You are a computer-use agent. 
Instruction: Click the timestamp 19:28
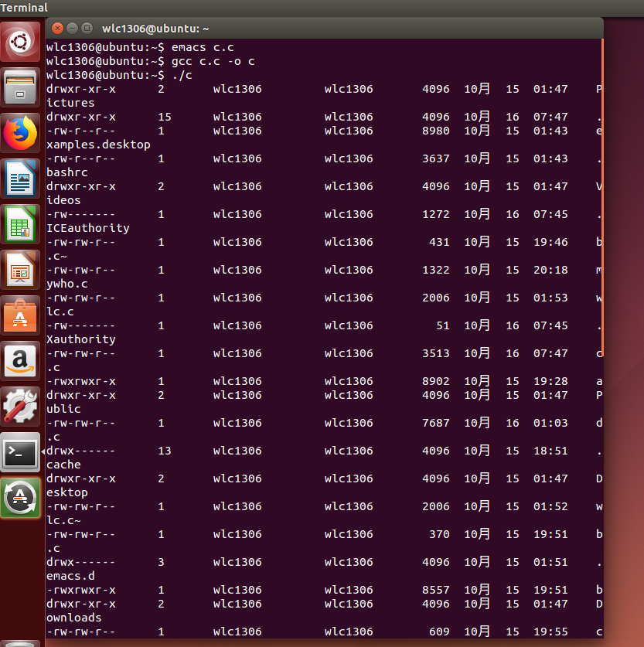tap(550, 381)
